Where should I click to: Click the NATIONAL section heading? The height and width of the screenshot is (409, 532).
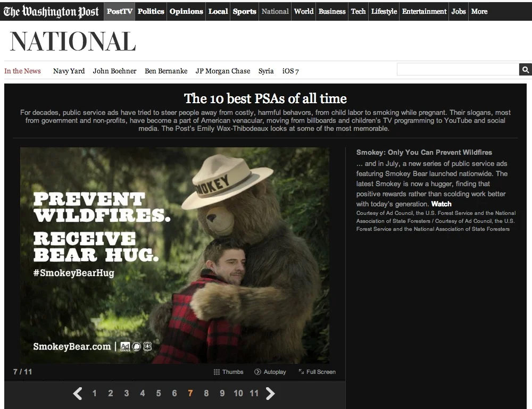click(73, 41)
